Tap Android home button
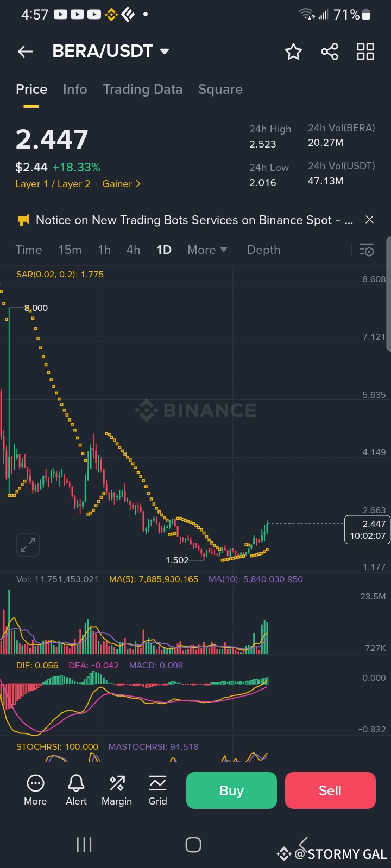Screen dimensions: 391x868 pos(193,845)
